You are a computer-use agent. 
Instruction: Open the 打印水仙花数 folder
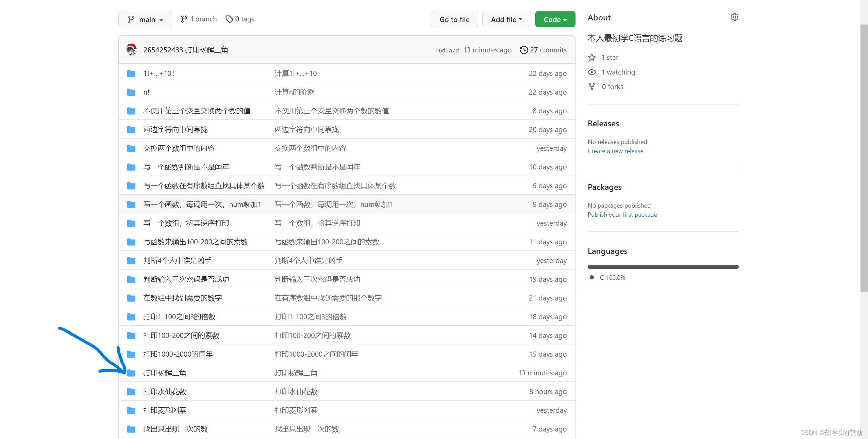[x=165, y=392]
